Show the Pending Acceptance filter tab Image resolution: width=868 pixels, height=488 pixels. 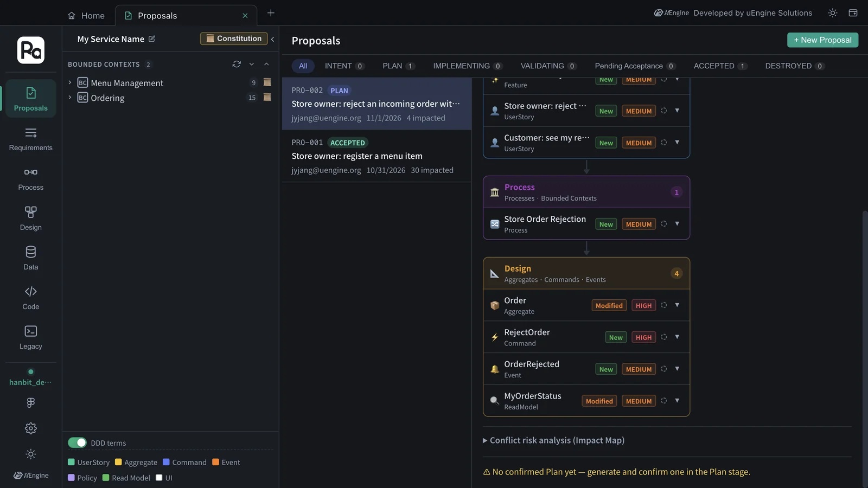pyautogui.click(x=635, y=66)
